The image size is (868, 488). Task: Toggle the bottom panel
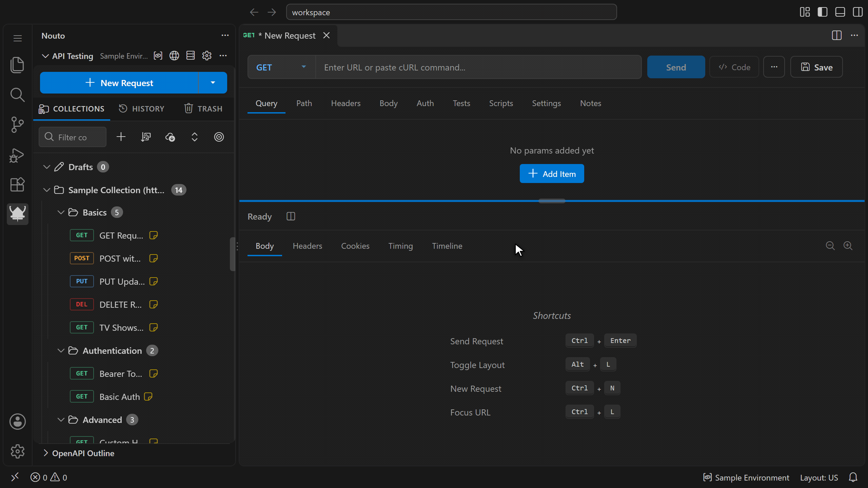click(x=840, y=12)
